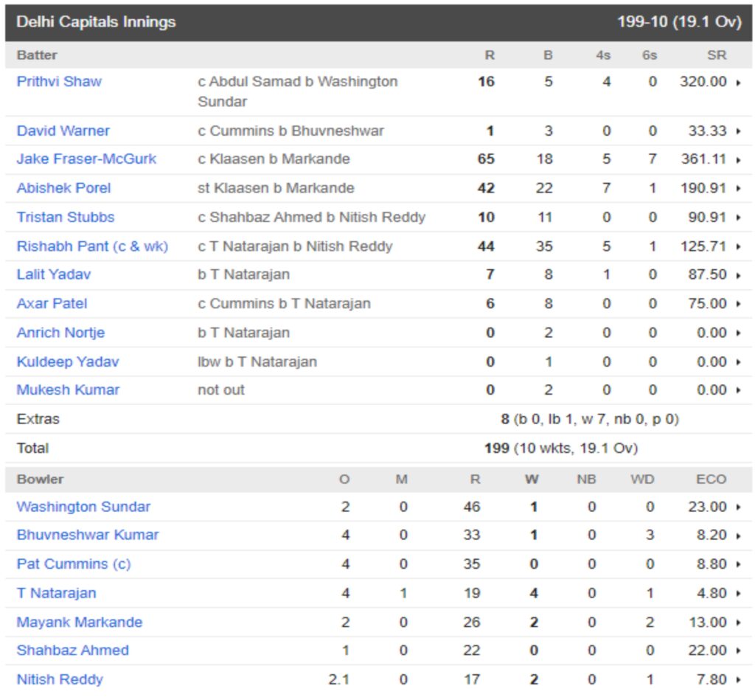The height and width of the screenshot is (700, 755).
Task: Open Rishabh Pant (c & wk) link
Action: coord(92,246)
